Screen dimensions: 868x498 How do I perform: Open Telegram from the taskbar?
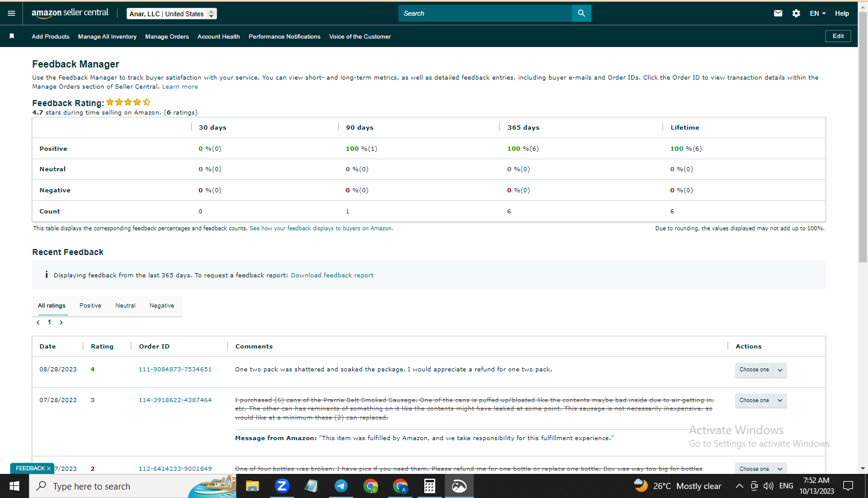[x=341, y=486]
